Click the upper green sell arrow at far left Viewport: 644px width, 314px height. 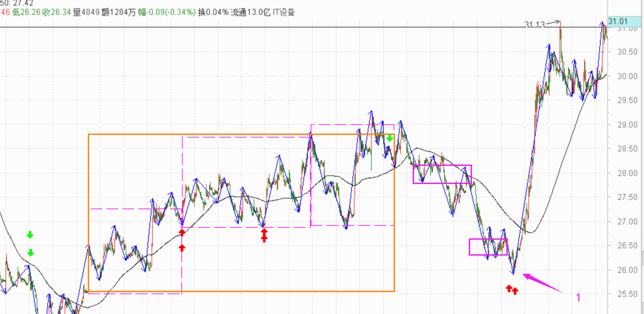coord(30,234)
